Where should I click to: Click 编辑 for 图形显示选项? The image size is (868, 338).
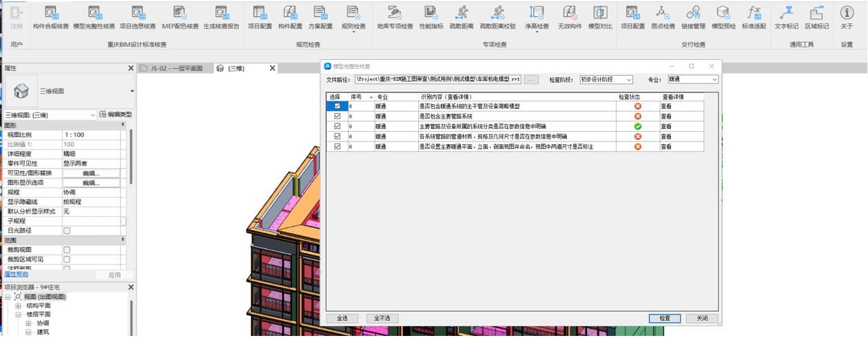point(91,183)
